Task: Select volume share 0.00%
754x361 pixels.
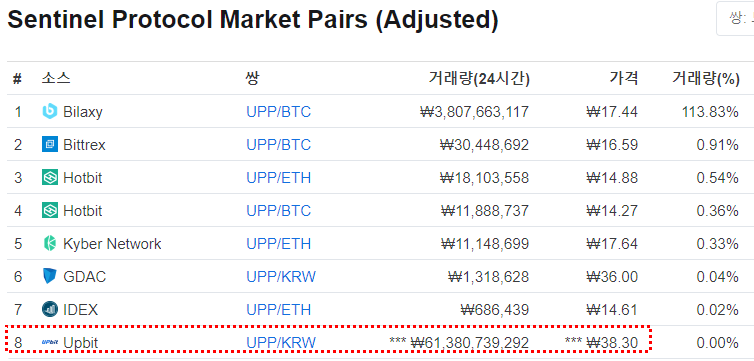Action: [717, 343]
